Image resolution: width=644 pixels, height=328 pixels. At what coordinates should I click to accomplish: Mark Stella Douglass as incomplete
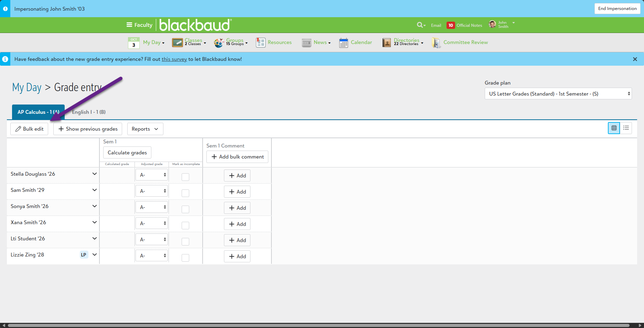click(x=185, y=177)
